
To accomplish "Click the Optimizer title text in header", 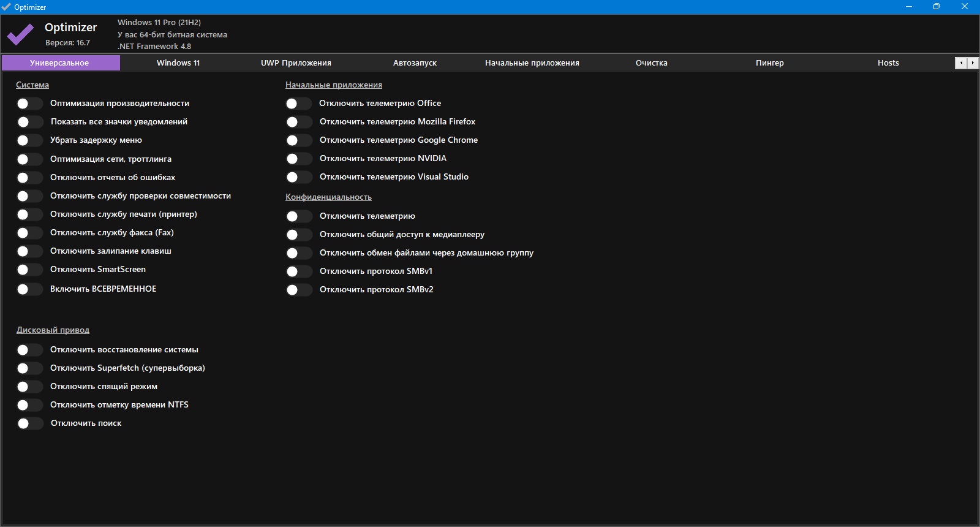I will [70, 28].
